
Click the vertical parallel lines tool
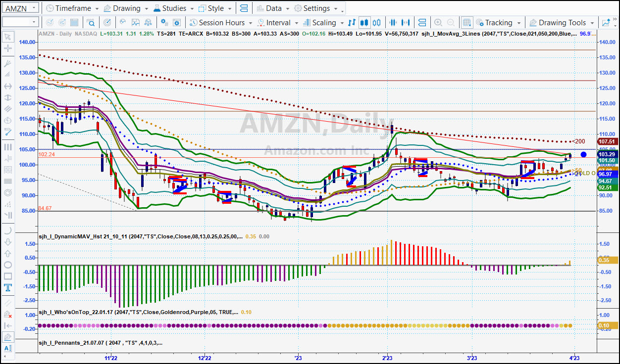7,147
